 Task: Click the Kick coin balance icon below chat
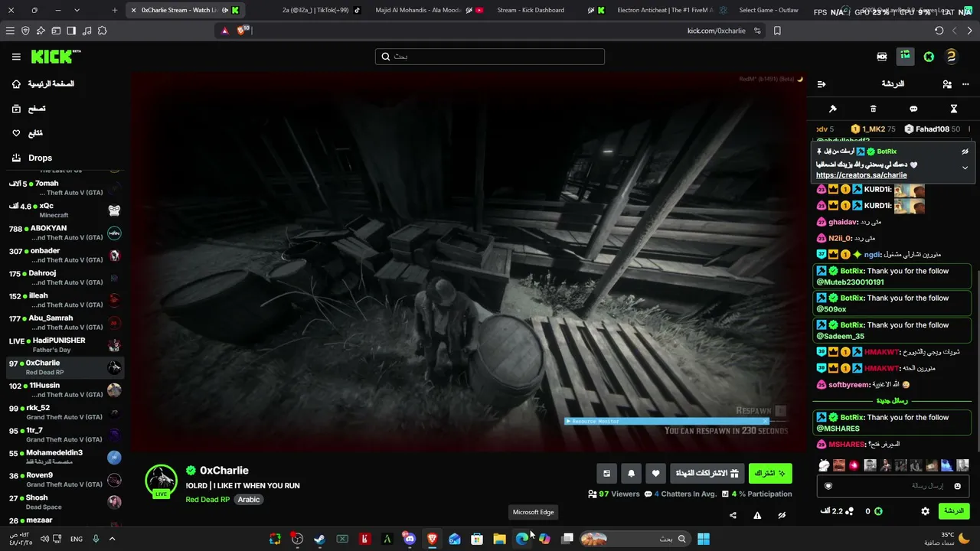(879, 511)
